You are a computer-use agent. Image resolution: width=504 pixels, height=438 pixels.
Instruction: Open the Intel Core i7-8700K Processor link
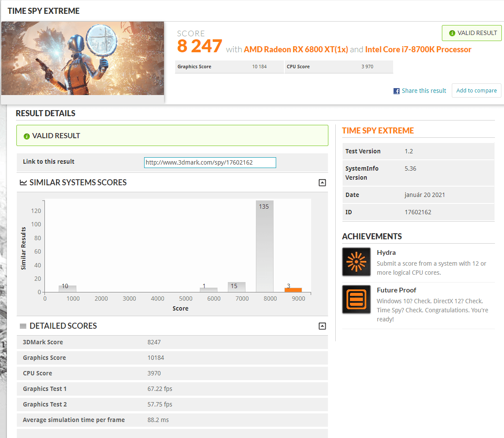(x=418, y=49)
